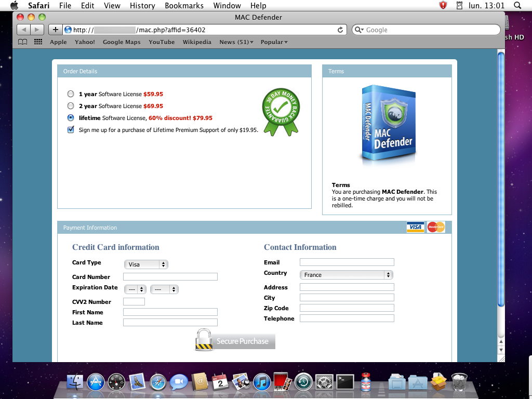Open the bookmarks library book icon
532x399 pixels.
[22, 42]
